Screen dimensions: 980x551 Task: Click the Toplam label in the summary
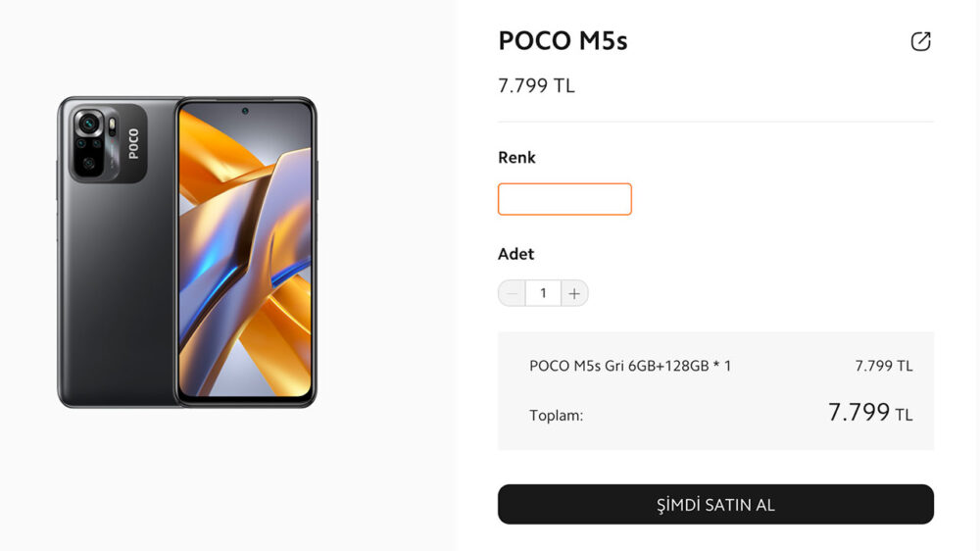click(x=556, y=416)
